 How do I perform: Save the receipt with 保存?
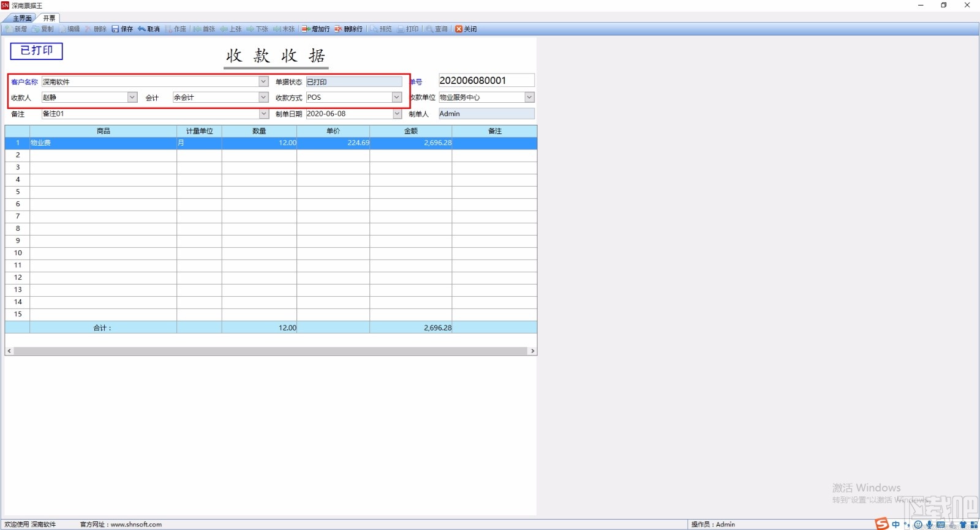123,29
